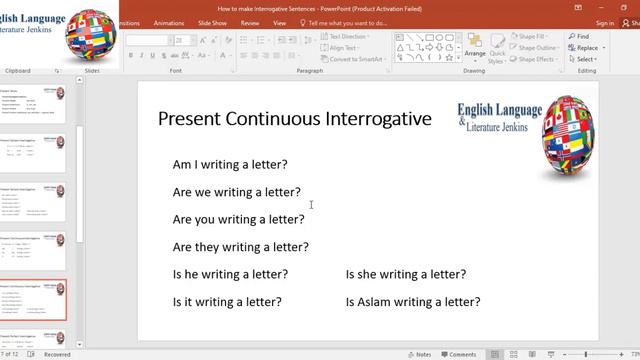Expand shapes gallery More arrow

(459, 58)
